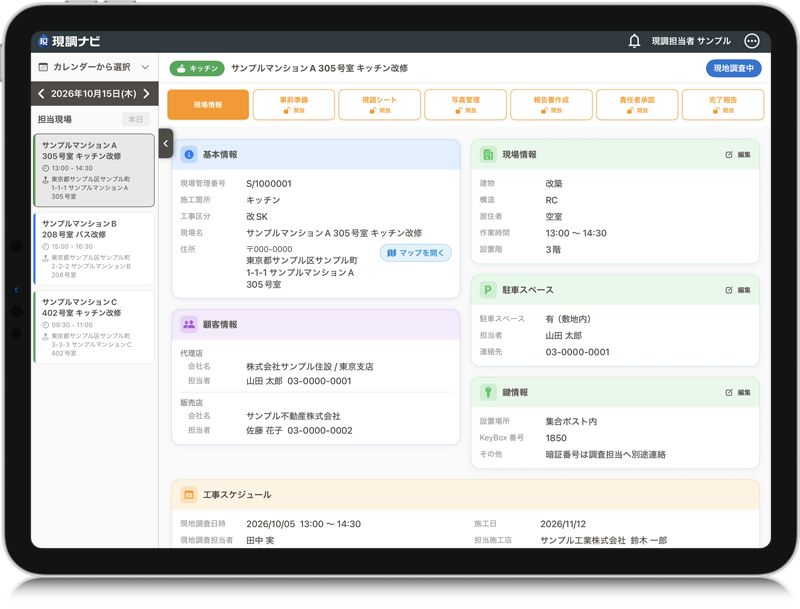The width and height of the screenshot is (800, 609).
Task: Click the postal code 〒000-0000
Action: 269,249
